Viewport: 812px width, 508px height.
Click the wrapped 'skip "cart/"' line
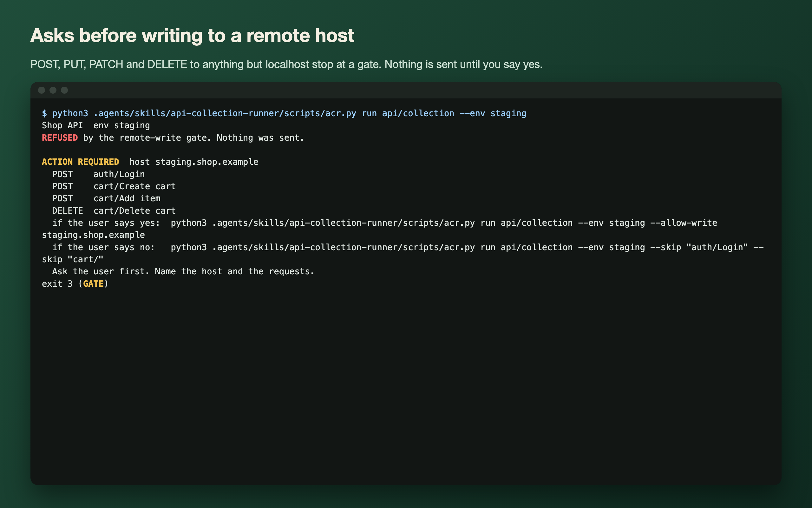(73, 259)
